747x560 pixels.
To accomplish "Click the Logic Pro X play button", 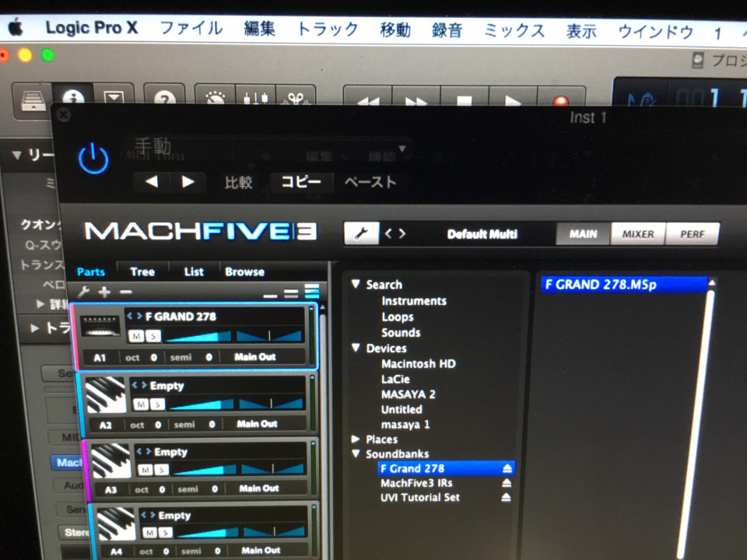I will (x=513, y=100).
